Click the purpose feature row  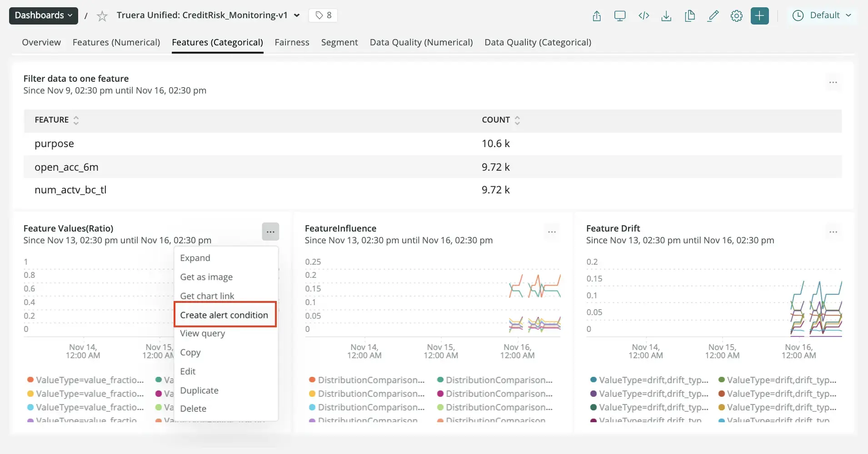pyautogui.click(x=433, y=144)
